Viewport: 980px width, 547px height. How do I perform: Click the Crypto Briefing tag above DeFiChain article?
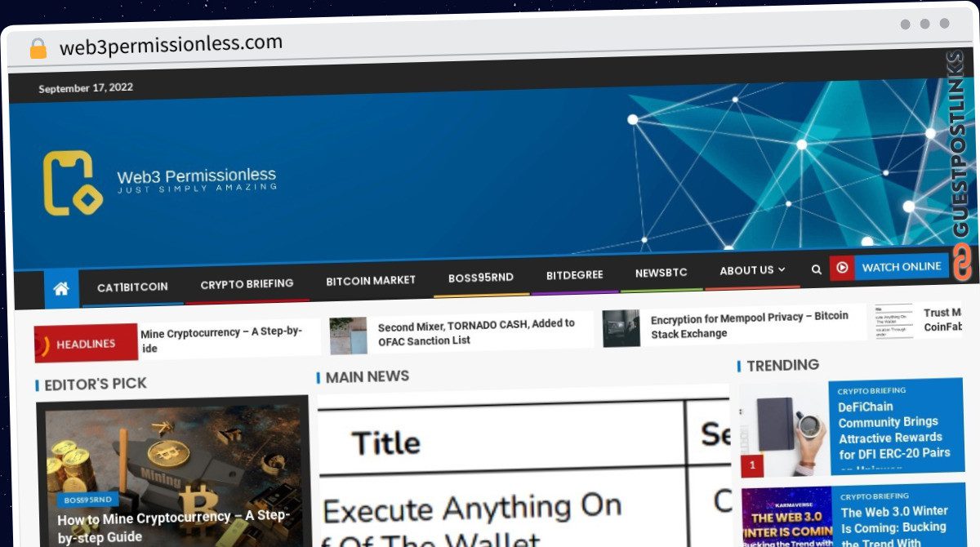(872, 391)
